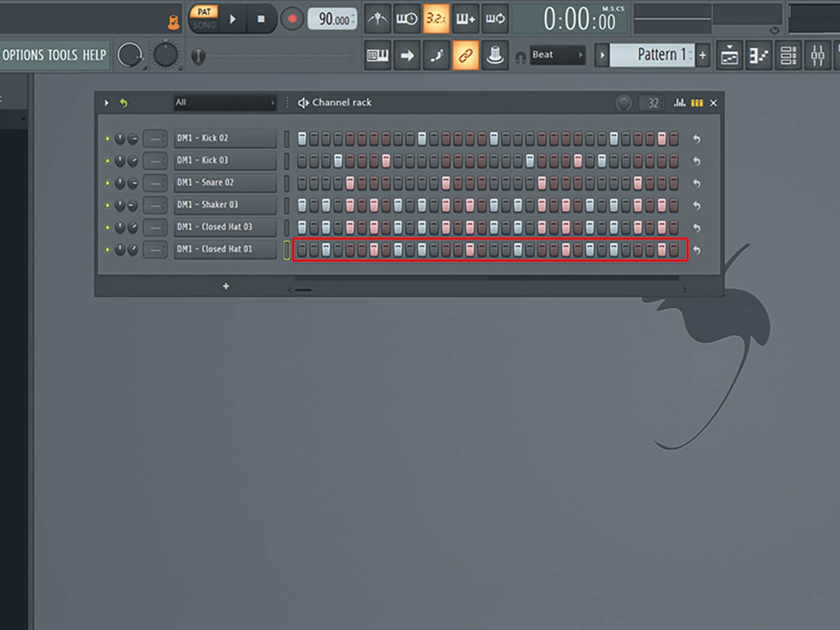Toggle the DM1 - Shaker 03 channel enable light
Viewport: 840px width, 630px height.
(x=107, y=205)
